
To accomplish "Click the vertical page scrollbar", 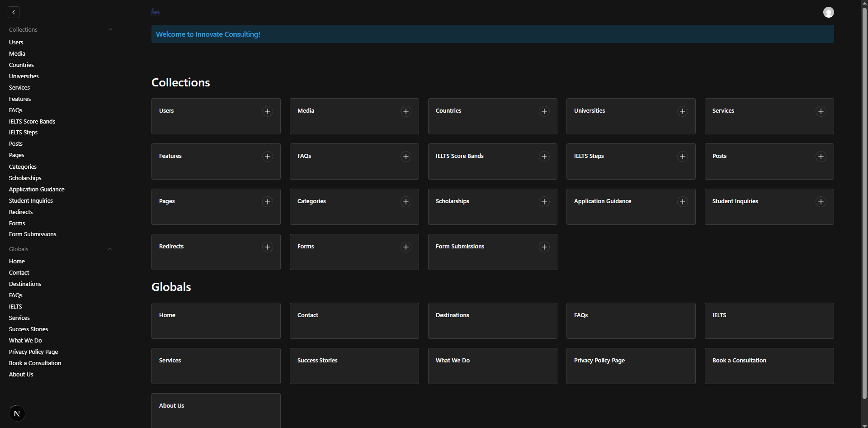I will click(864, 204).
